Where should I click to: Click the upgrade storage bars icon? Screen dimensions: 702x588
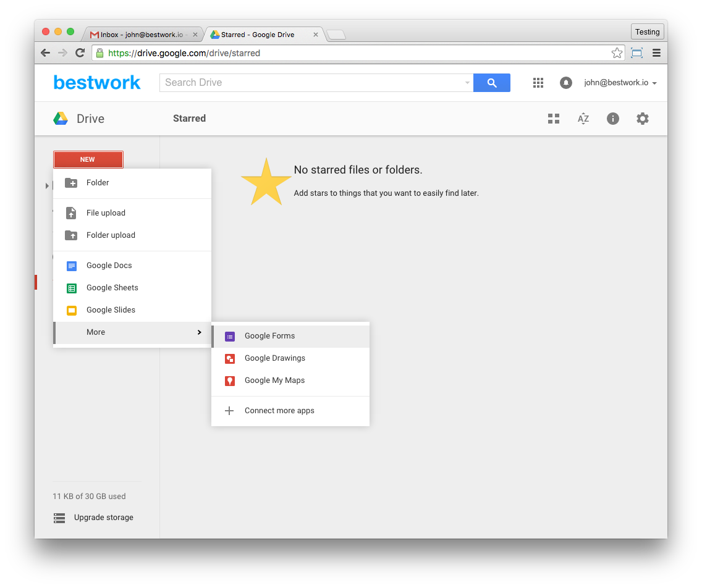click(x=59, y=518)
